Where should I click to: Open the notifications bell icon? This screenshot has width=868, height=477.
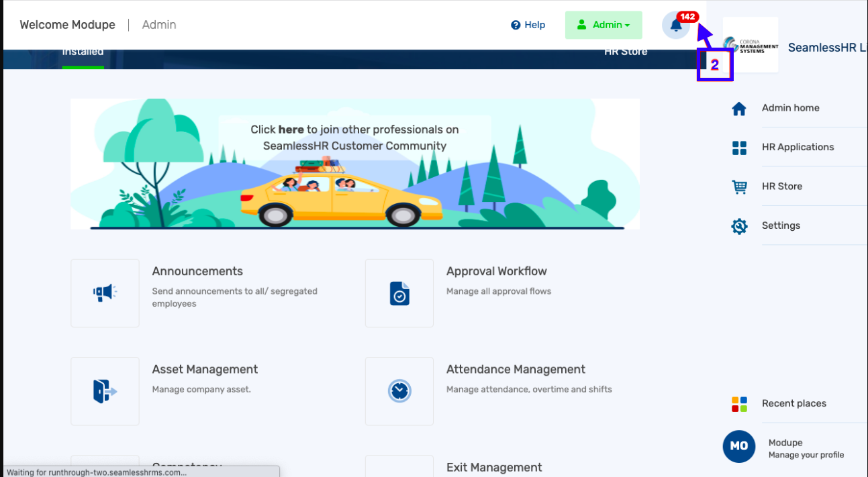coord(676,25)
